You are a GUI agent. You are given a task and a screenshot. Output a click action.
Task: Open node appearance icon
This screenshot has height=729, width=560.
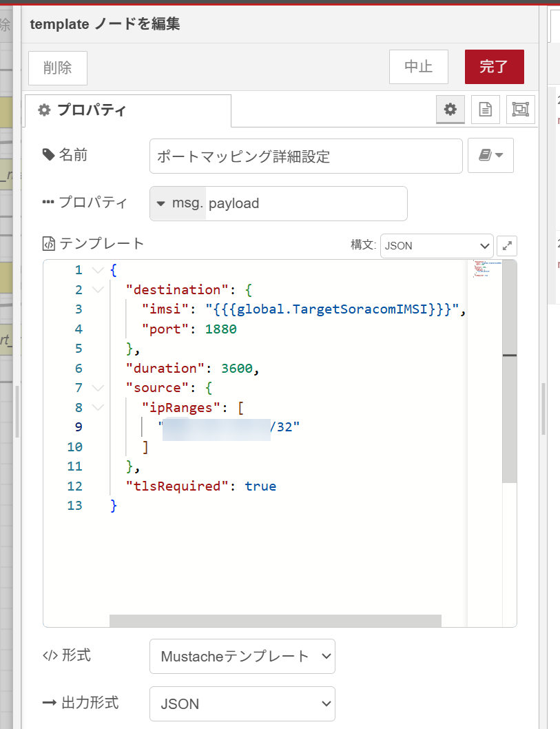(521, 110)
